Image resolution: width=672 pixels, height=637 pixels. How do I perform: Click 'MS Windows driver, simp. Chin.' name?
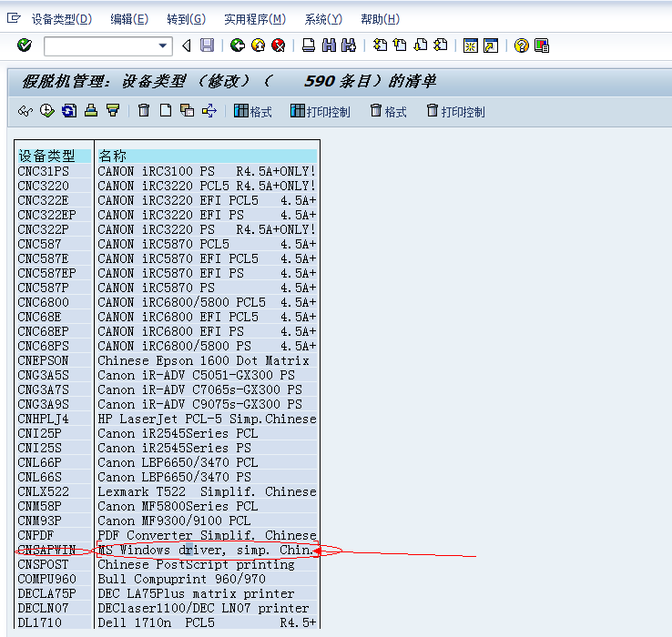point(207,550)
